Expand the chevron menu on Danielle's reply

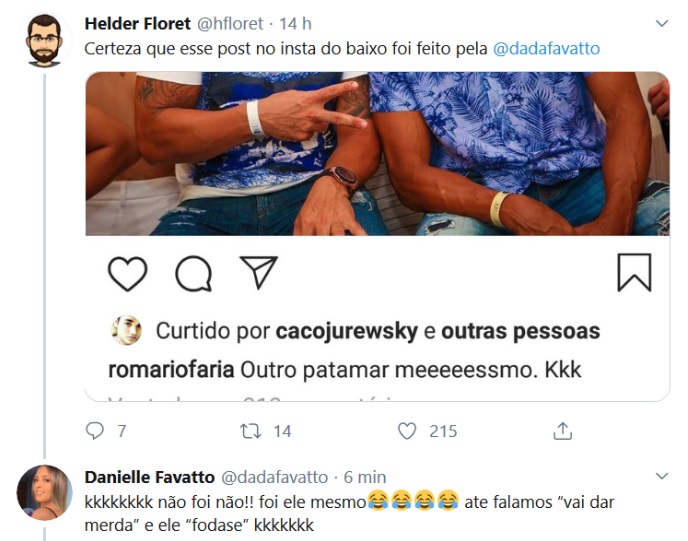coord(662,476)
